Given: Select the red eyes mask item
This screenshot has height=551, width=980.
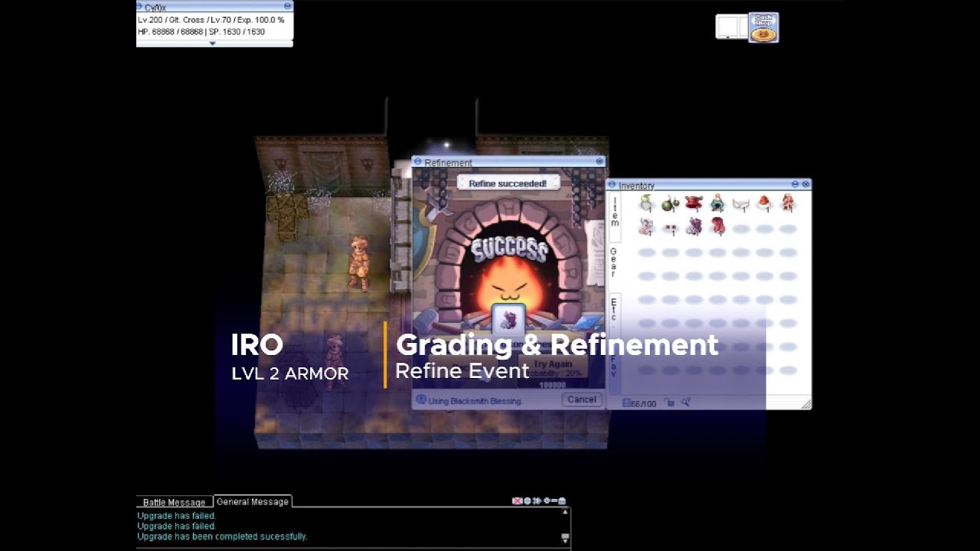Looking at the screenshot, I should [x=671, y=228].
